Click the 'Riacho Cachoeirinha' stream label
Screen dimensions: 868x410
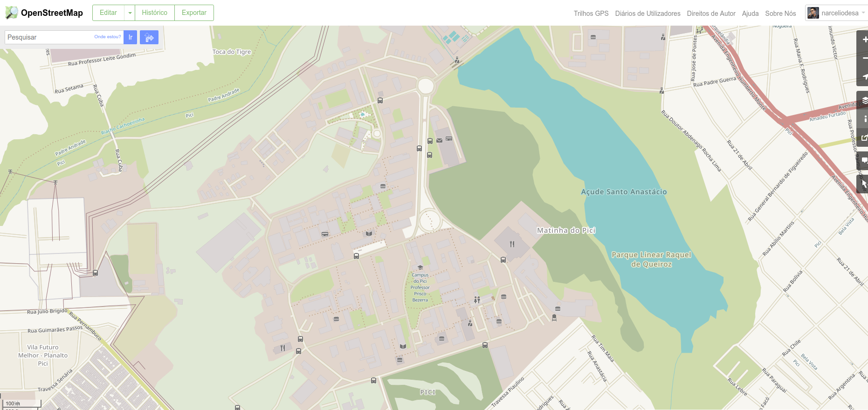click(x=123, y=126)
